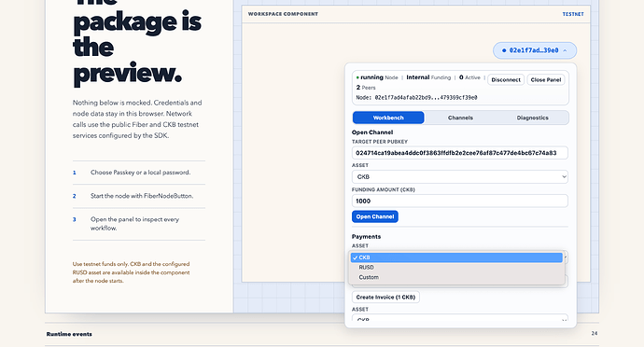Click the green running status indicator

(x=357, y=77)
